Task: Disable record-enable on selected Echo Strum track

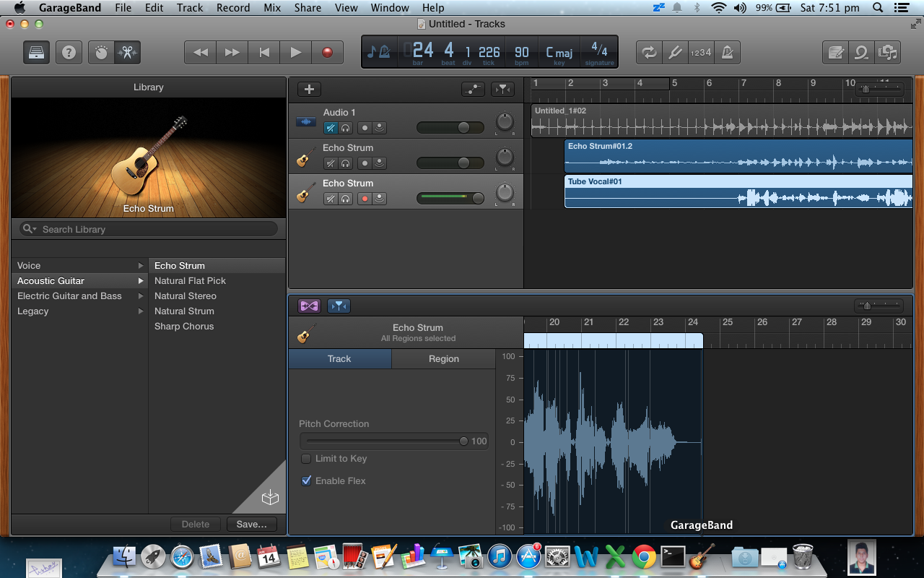Action: [365, 199]
